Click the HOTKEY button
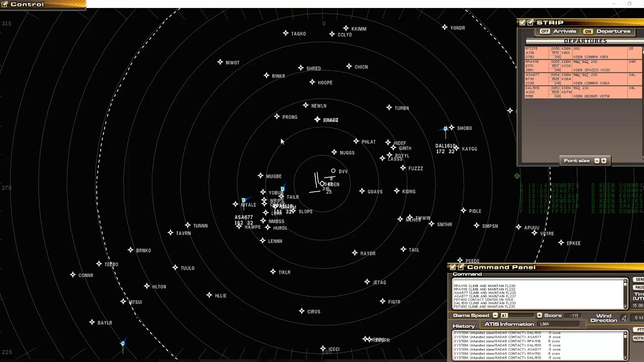Screen dimensions: 644x362 click(639, 338)
